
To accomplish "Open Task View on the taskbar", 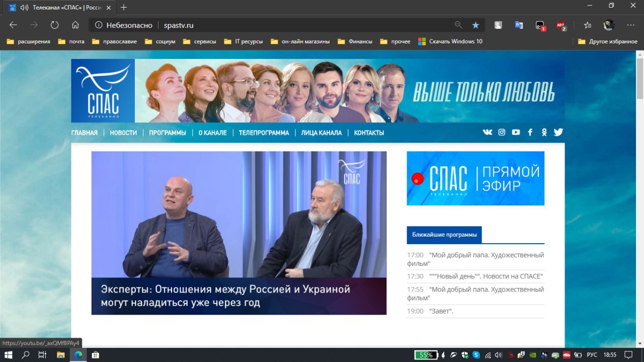I will (42, 355).
